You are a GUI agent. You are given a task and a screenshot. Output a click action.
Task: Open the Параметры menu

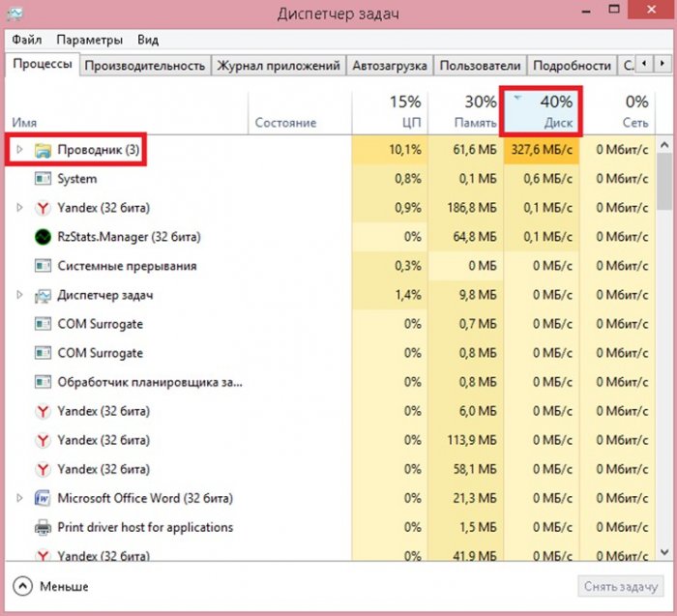tap(89, 40)
